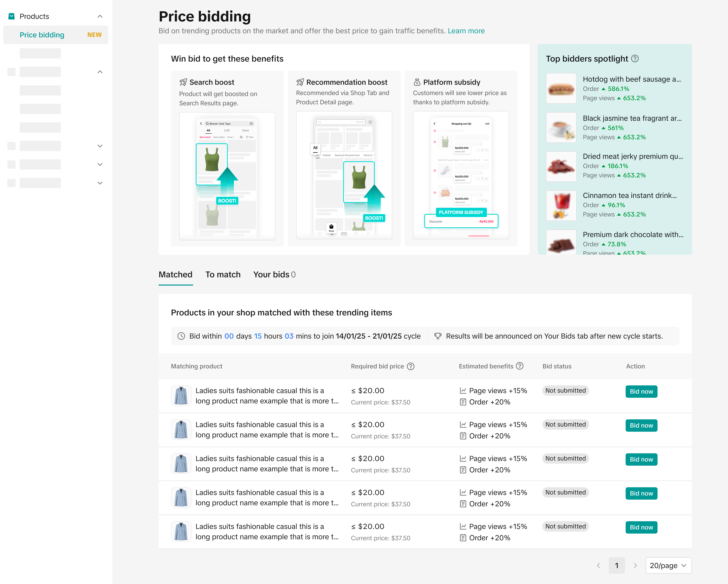Click the Estimated benefits help icon
Viewport: 728px width, 584px height.
tap(520, 366)
